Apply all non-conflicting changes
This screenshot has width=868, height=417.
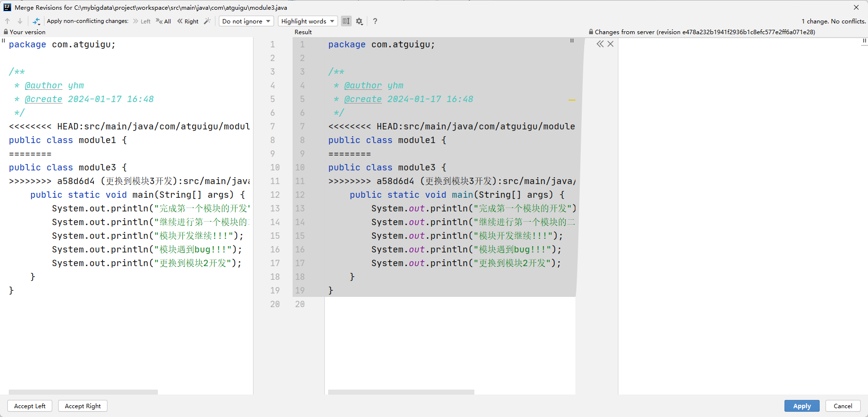pyautogui.click(x=164, y=21)
